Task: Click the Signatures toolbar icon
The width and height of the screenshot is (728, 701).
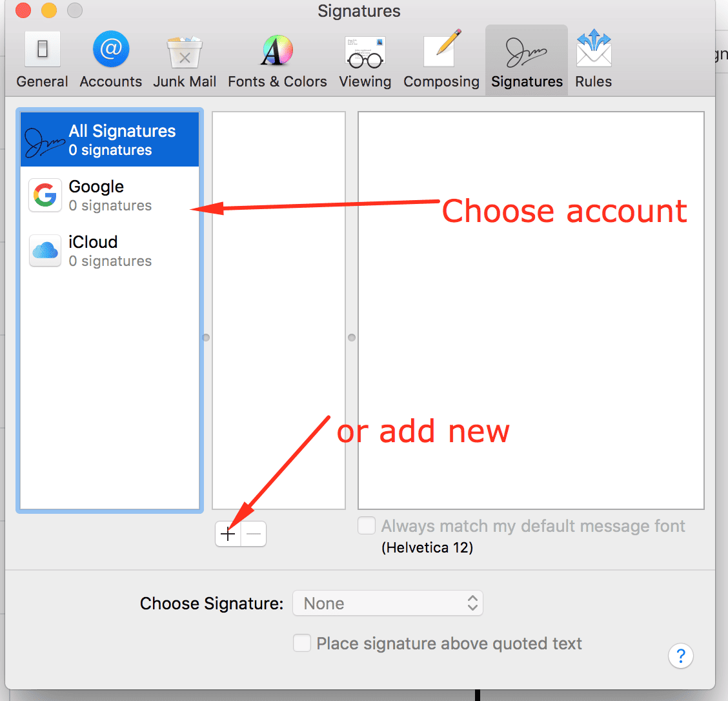Action: click(526, 58)
